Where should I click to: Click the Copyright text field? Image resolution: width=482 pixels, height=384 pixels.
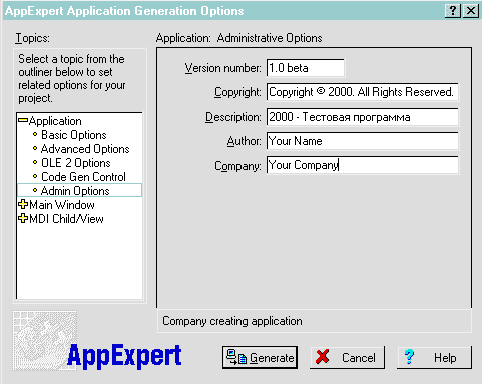363,92
